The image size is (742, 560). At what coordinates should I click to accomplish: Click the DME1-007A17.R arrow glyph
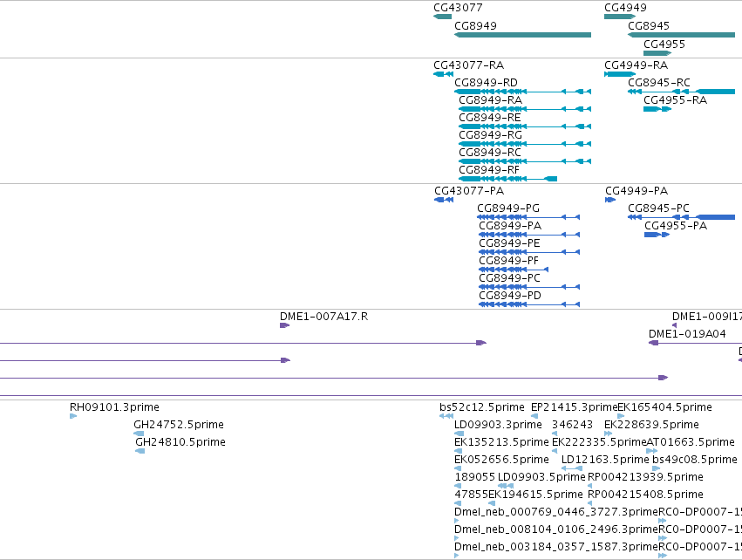tap(284, 325)
